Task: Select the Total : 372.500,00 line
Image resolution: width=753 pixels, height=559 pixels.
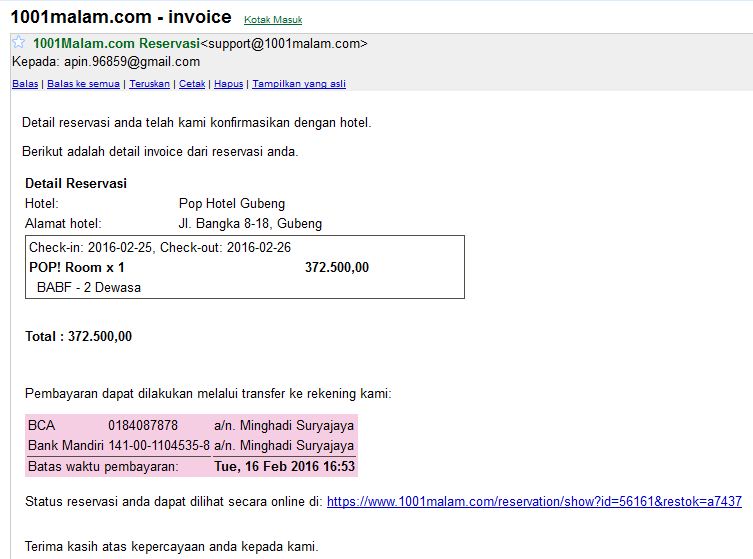Action: [x=78, y=336]
